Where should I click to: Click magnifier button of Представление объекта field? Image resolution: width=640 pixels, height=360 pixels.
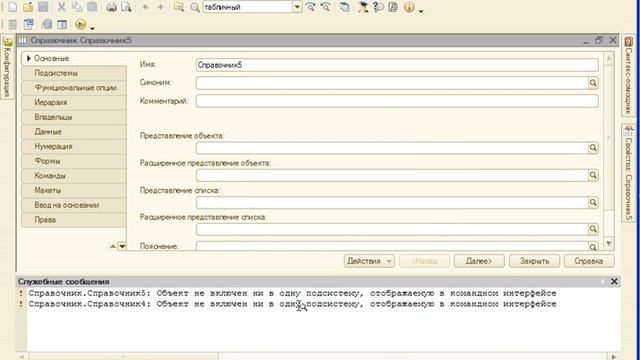[593, 148]
